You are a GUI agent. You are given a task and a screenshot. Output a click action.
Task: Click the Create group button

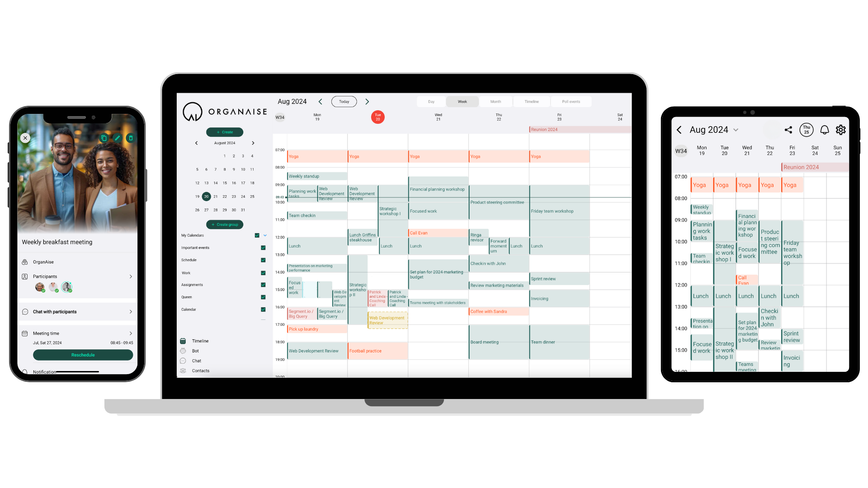pos(225,224)
